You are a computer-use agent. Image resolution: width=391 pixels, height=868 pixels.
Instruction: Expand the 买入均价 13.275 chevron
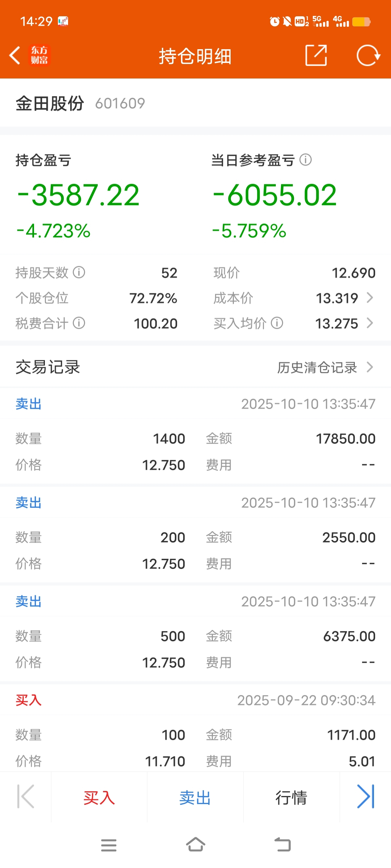click(x=370, y=323)
